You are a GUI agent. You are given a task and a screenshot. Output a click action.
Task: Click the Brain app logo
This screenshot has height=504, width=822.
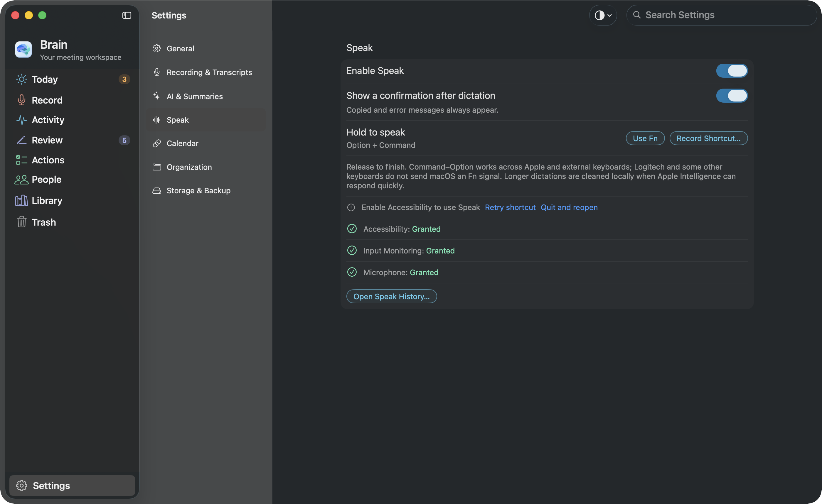pos(23,50)
